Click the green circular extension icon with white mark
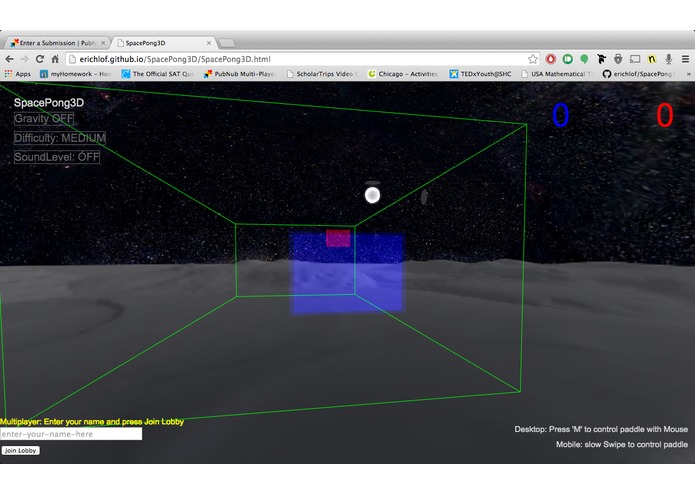This screenshot has width=695, height=494. (x=567, y=59)
